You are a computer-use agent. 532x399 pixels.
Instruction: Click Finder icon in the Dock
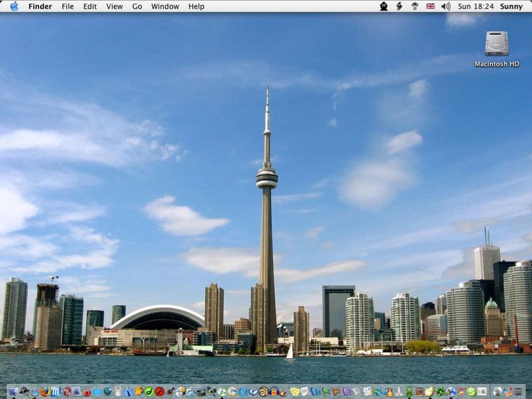(13, 391)
